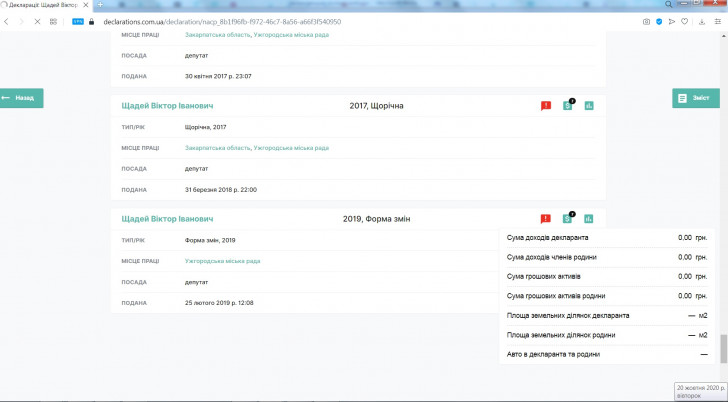Click the browser snapshot camera icon
Viewport: 728px width, 402px height.
(x=646, y=21)
